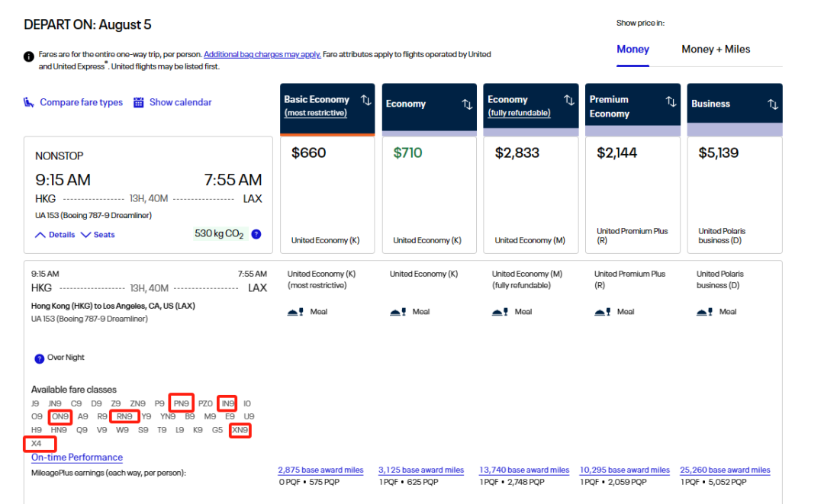Sort the Economy column using arrows icon
This screenshot has width=824, height=504.
pyautogui.click(x=467, y=104)
